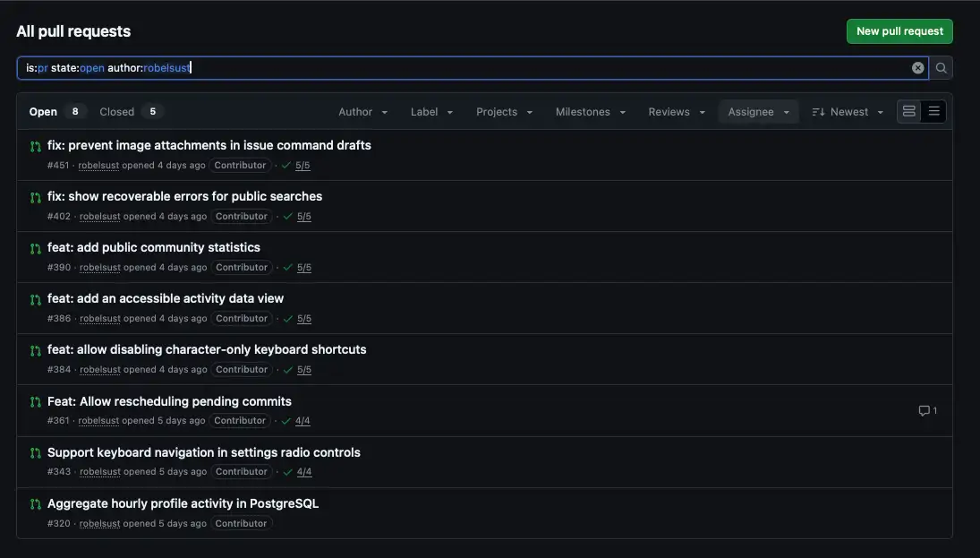View check status 4/4 on PR #361
The height and width of the screenshot is (558, 980).
303,420
